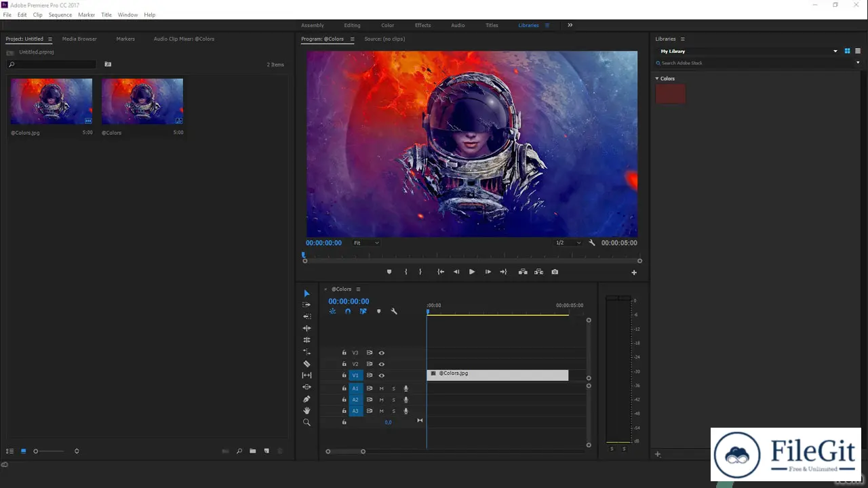
Task: Switch to Effects workspace
Action: 422,25
